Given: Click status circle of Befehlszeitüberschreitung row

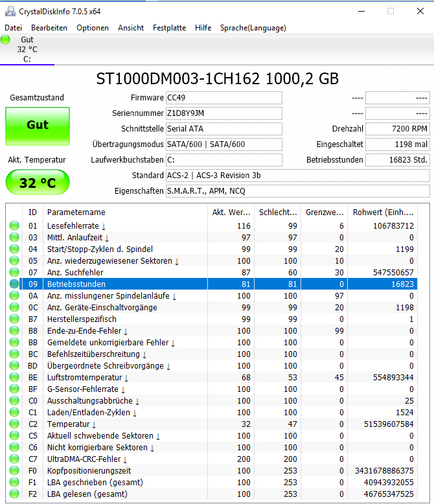Looking at the screenshot, I should (x=14, y=354).
